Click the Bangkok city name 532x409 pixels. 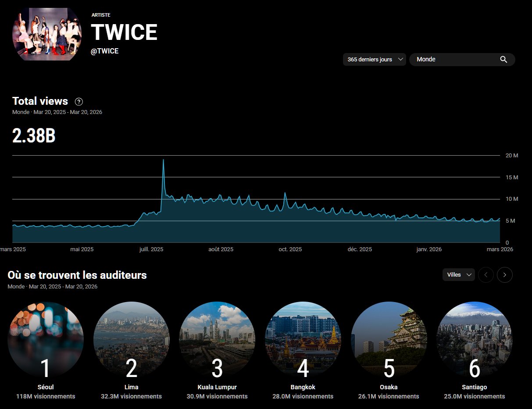(x=303, y=387)
